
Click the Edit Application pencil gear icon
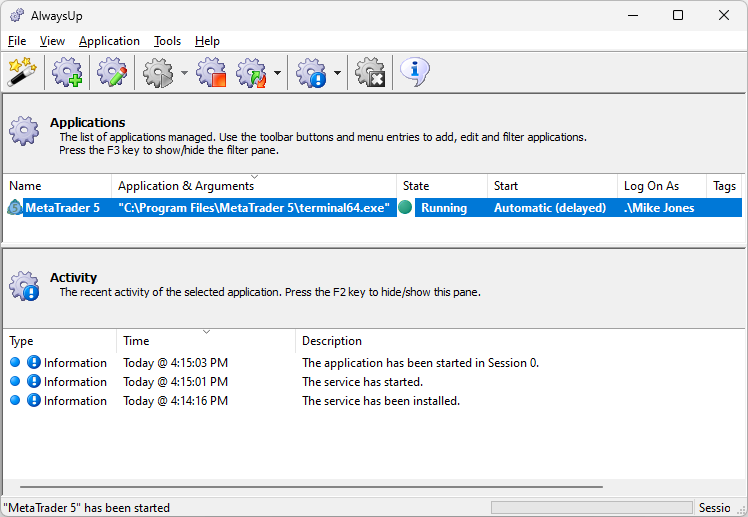tap(112, 72)
